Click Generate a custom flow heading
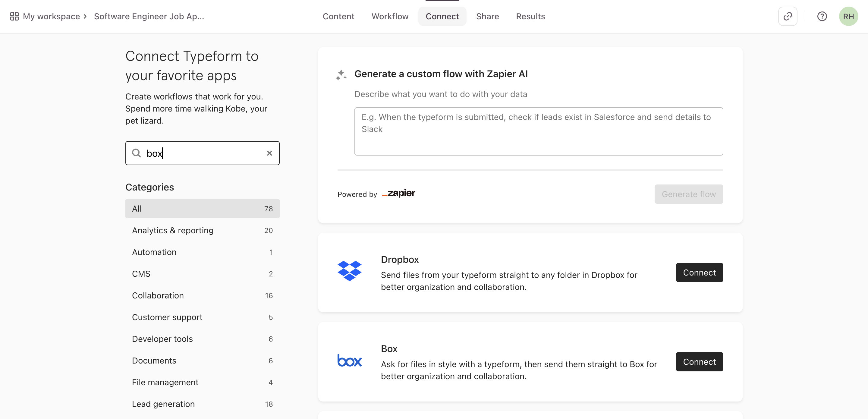 [x=441, y=74]
